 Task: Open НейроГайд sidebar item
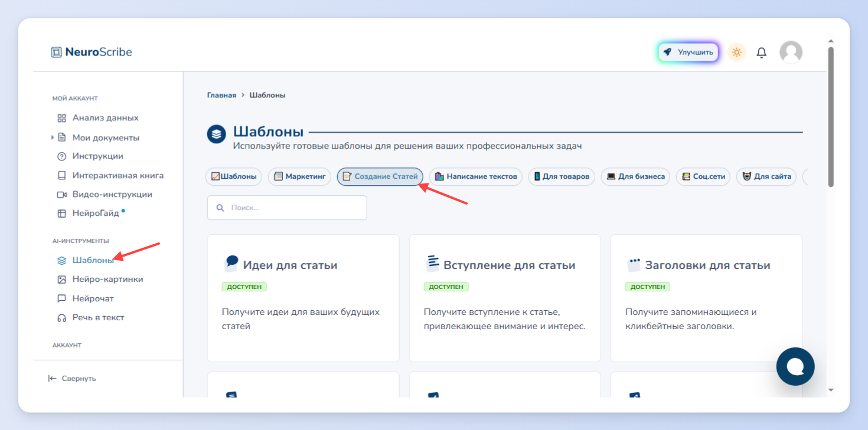coord(96,214)
